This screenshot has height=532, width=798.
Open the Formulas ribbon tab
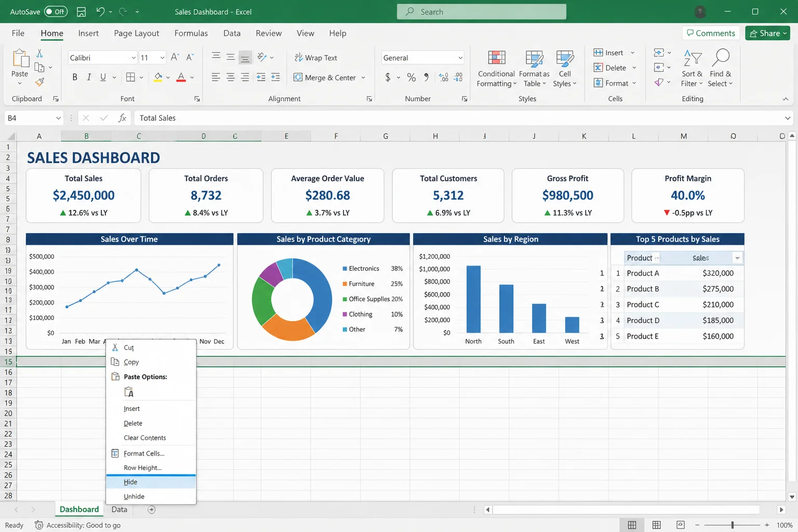(x=191, y=33)
